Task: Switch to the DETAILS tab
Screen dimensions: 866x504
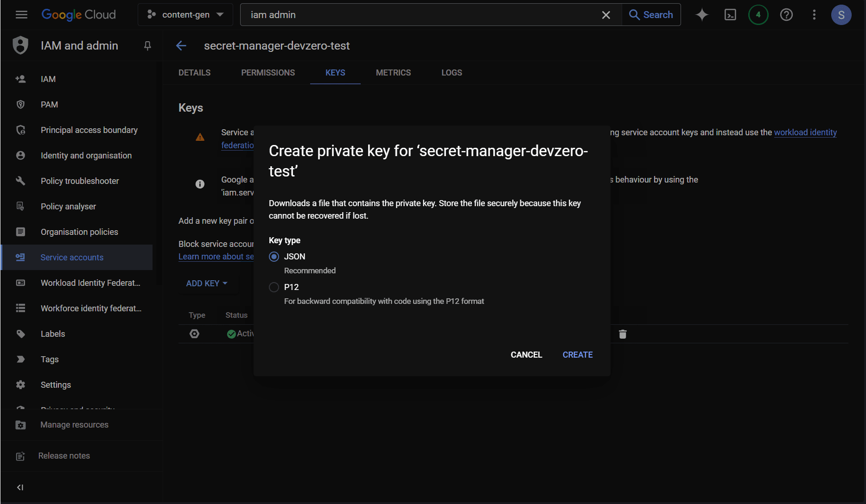Action: click(194, 73)
